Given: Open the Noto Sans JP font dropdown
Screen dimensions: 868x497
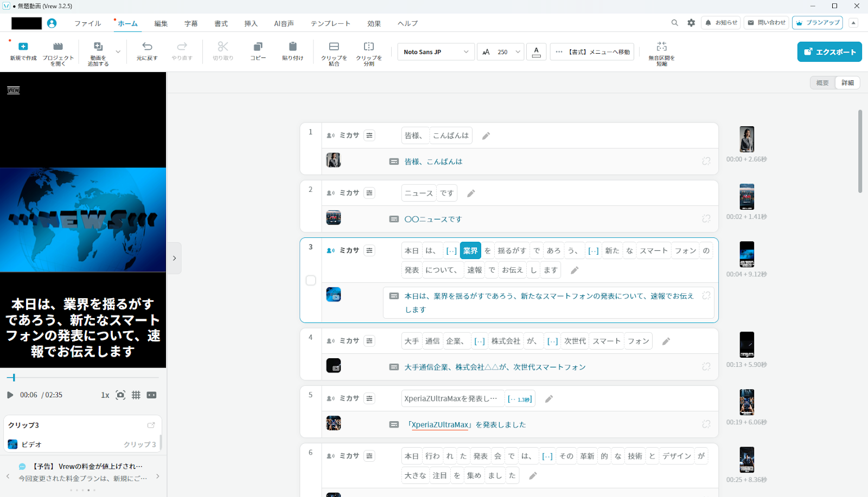Looking at the screenshot, I should tap(436, 52).
